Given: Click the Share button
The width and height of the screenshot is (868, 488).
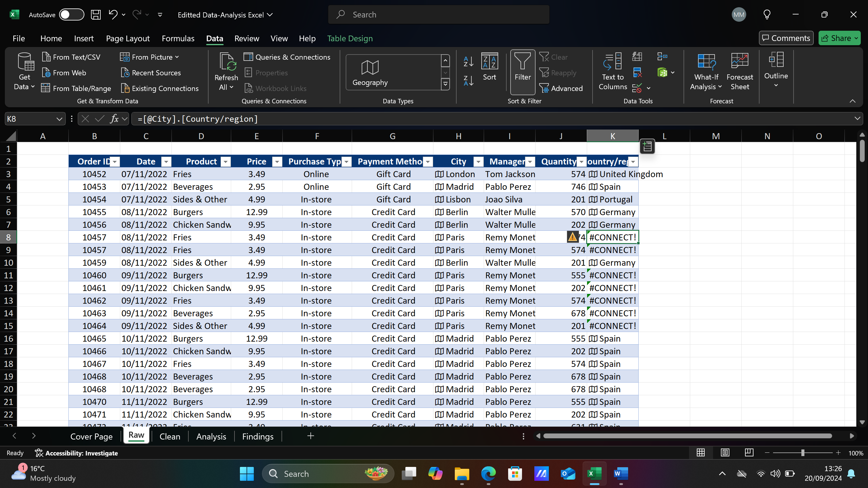Looking at the screenshot, I should click(839, 38).
